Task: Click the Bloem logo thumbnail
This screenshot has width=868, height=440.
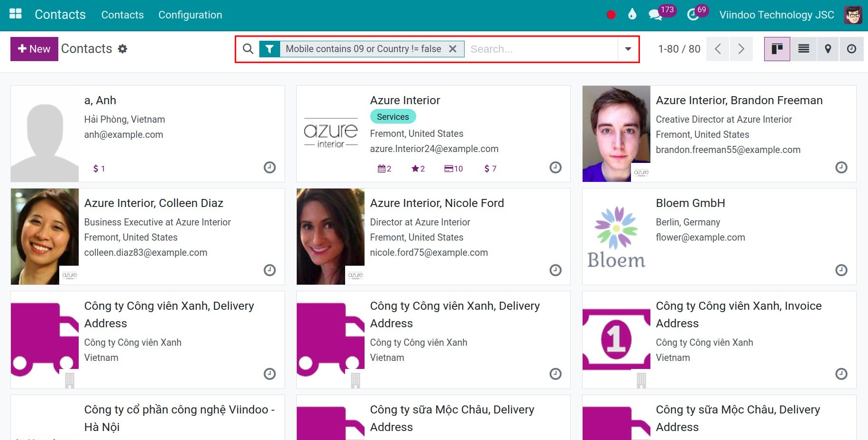Action: point(616,236)
